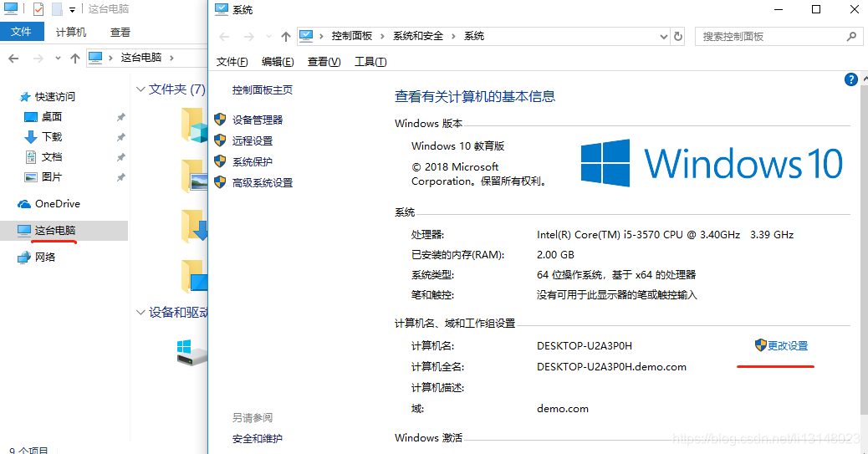
Task: Click the forward arrow in File Explorer
Action: pos(38,59)
